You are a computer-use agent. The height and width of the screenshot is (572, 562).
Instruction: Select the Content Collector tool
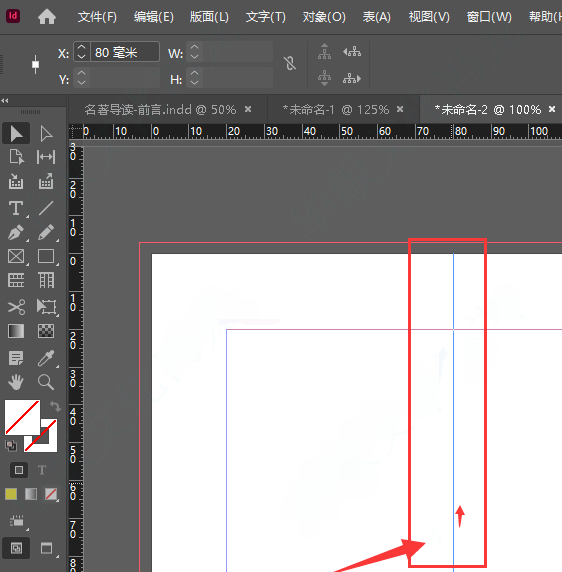tap(16, 181)
